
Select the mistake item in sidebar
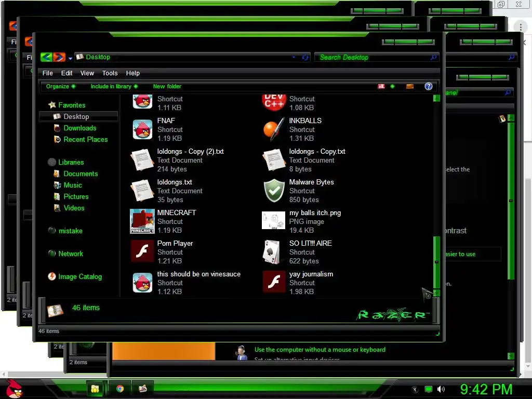click(65, 231)
